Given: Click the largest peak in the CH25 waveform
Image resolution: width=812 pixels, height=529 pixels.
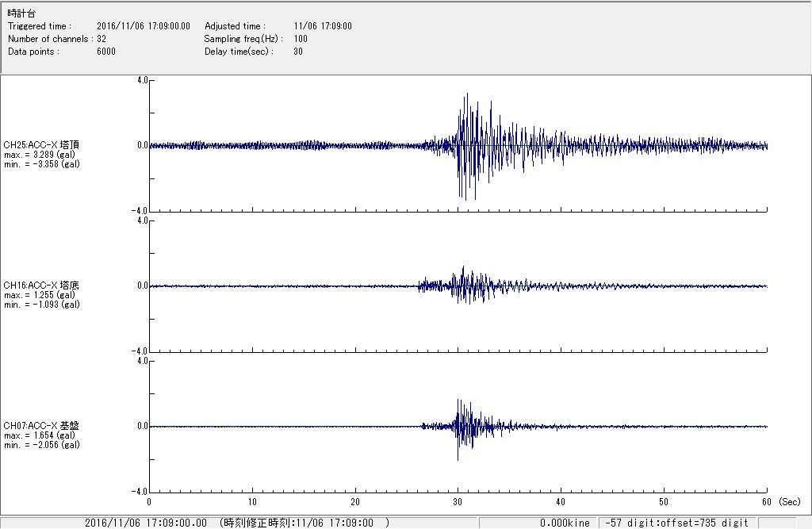Looking at the screenshot, I should pos(466,95).
